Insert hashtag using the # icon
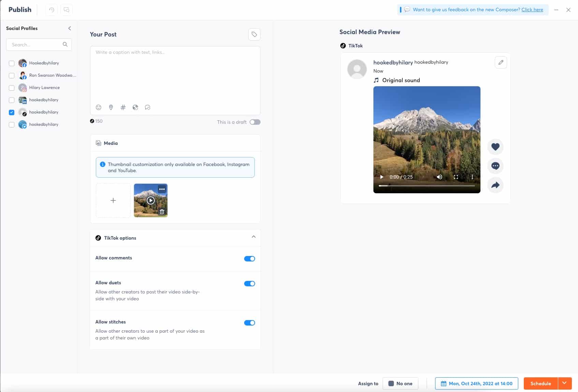Viewport: 578px width, 392px height. [x=123, y=107]
